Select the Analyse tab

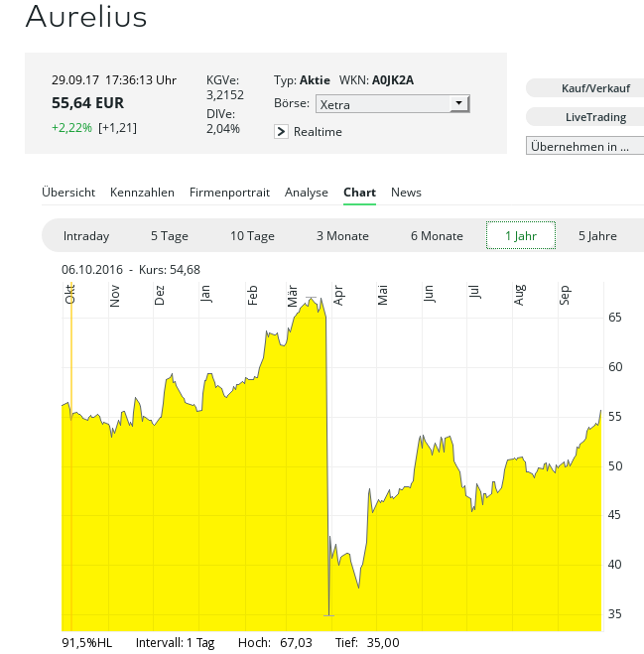tap(306, 193)
